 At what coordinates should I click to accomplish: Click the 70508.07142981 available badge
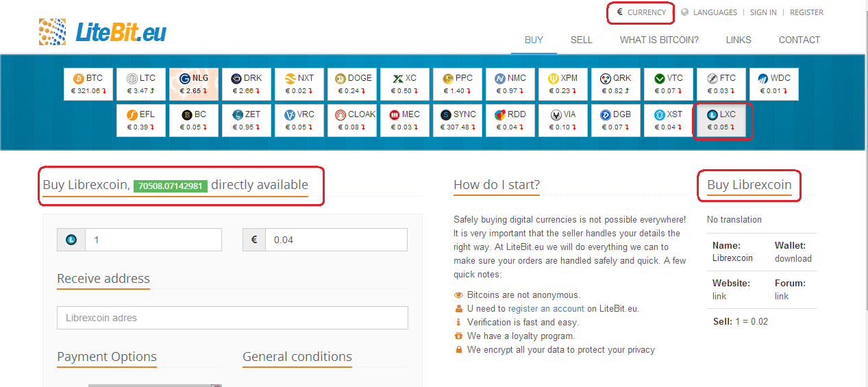[171, 186]
